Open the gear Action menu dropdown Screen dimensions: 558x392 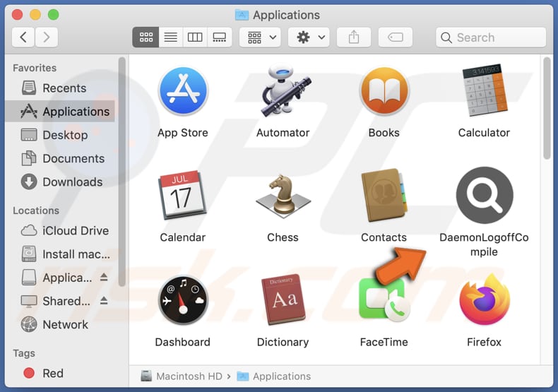[309, 37]
